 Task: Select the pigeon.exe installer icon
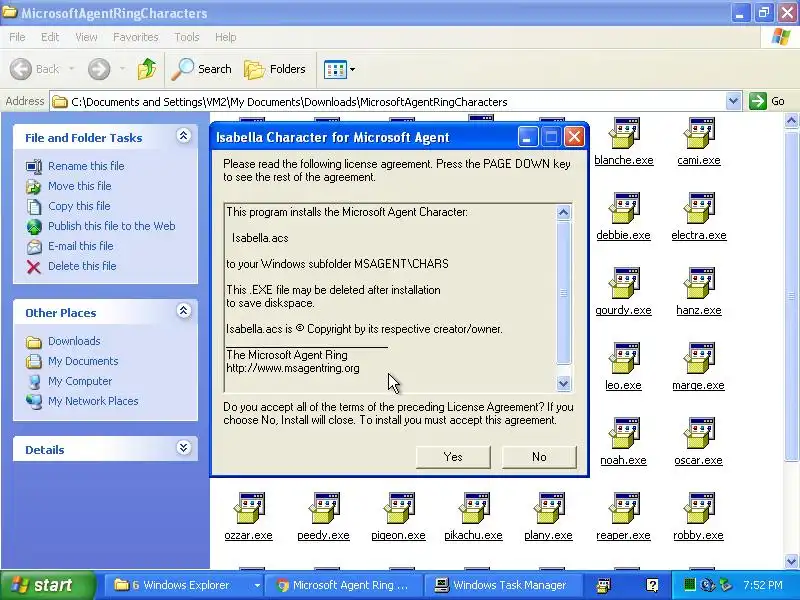coord(399,509)
